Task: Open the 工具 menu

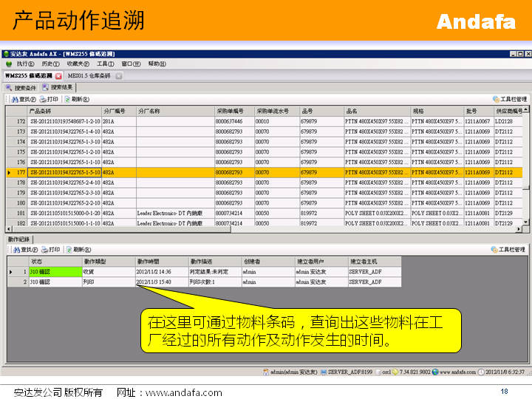Action: 105,64
